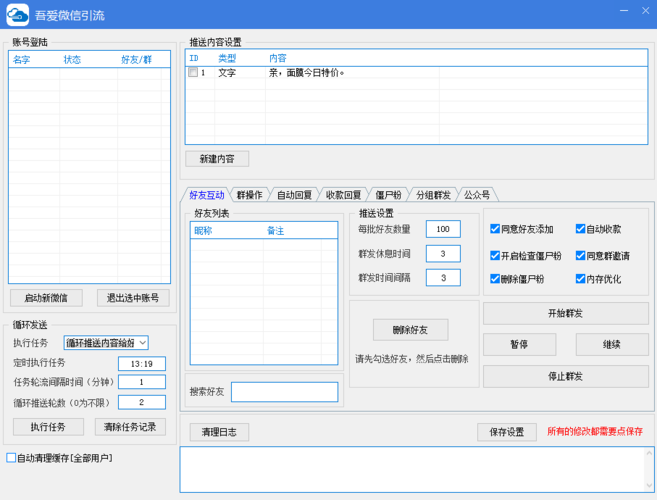Click the 昵称 column header
The width and height of the screenshot is (657, 500).
pyautogui.click(x=203, y=231)
